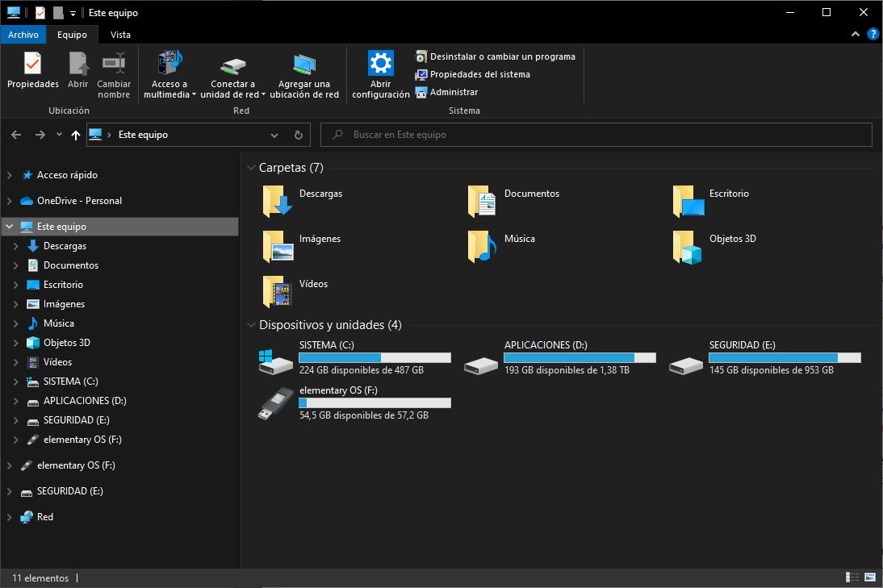Select Conectar a unidad de red

click(232, 74)
